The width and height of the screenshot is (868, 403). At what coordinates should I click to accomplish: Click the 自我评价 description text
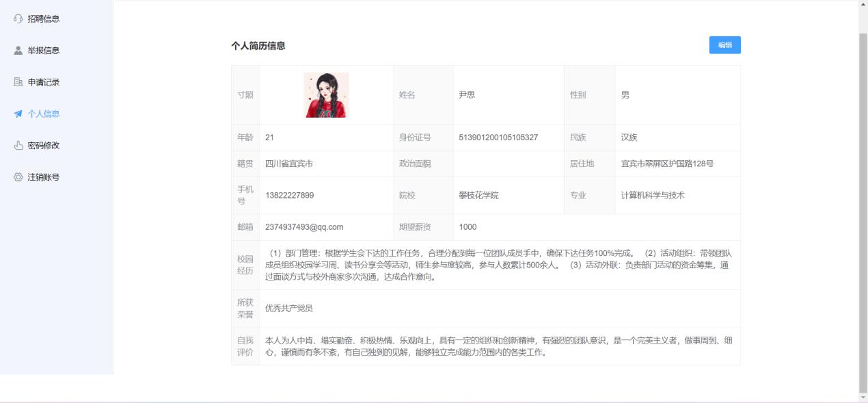[499, 346]
